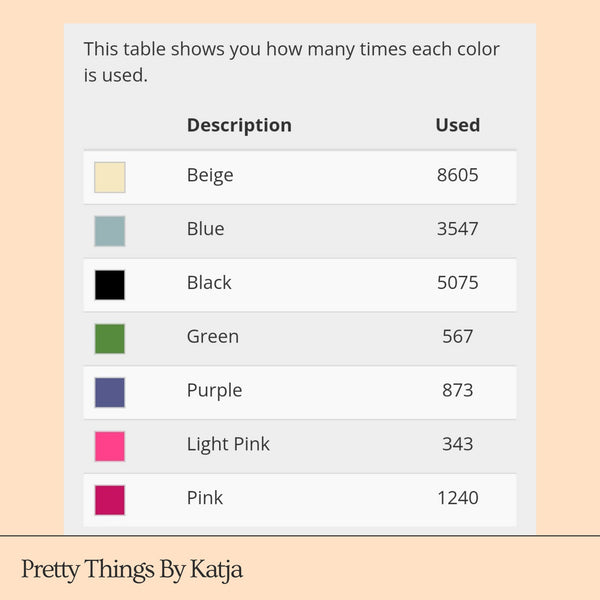
Task: Click the Pretty Things By Katja text
Action: 132,570
